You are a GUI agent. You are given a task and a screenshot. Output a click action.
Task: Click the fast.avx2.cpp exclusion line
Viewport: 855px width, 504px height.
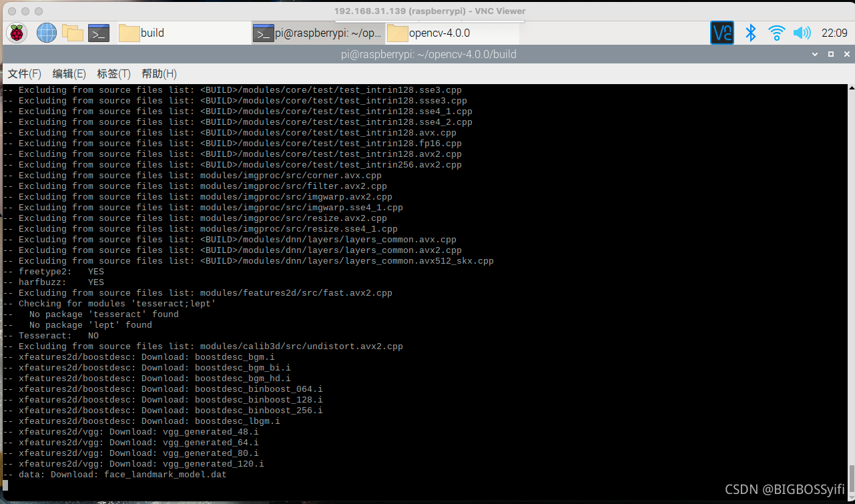198,293
